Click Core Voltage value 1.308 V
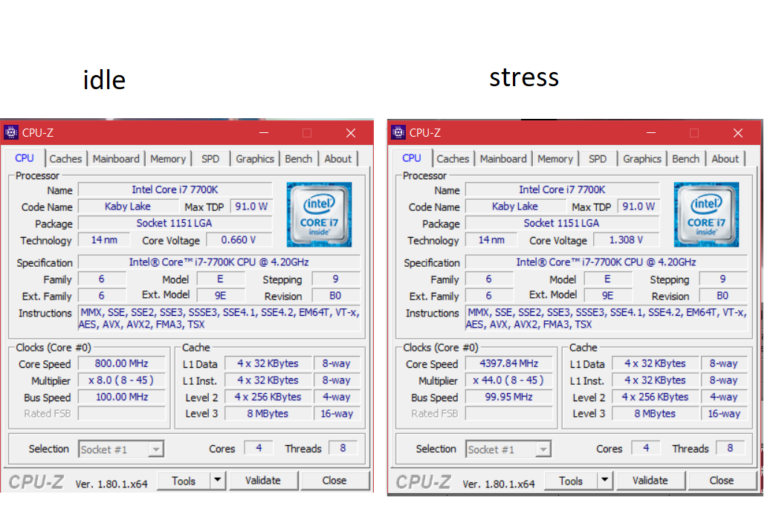 pyautogui.click(x=626, y=240)
